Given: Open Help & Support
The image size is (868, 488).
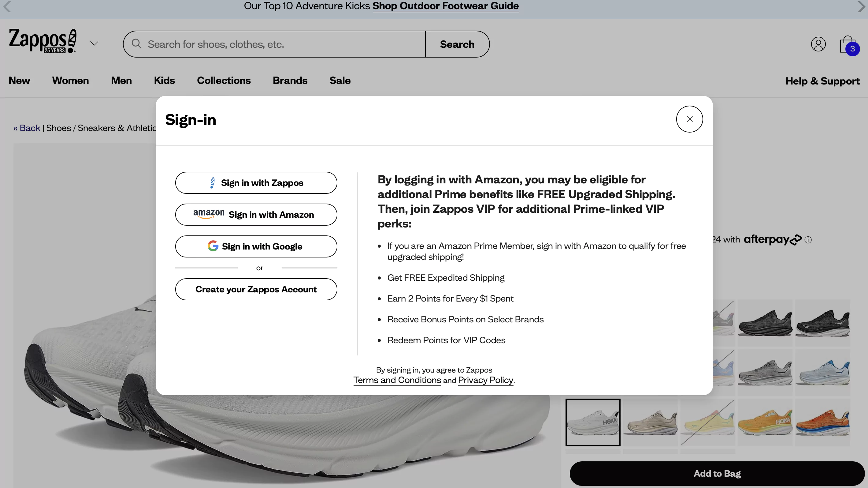Looking at the screenshot, I should pyautogui.click(x=822, y=81).
